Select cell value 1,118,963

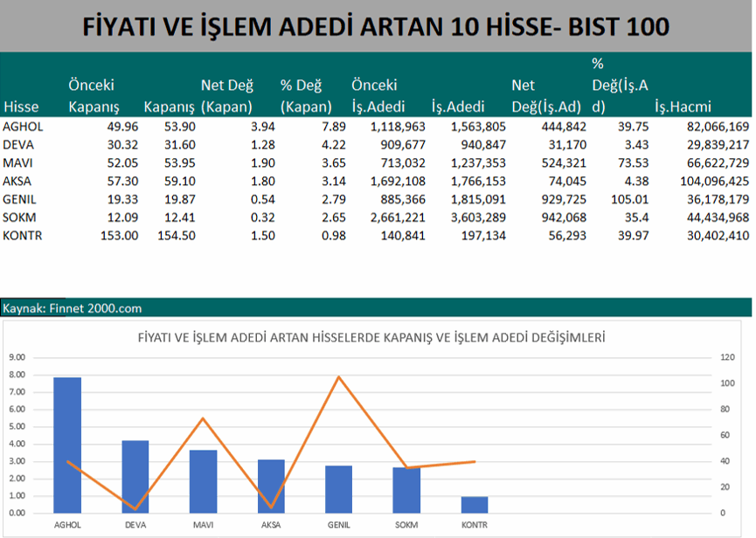click(398, 127)
